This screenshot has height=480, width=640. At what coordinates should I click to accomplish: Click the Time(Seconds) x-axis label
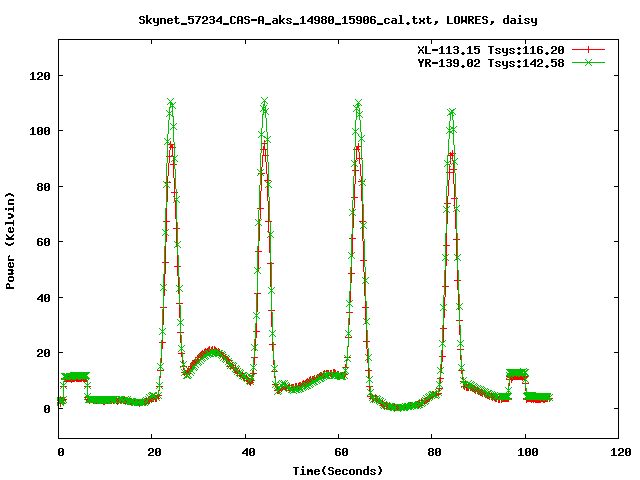[338, 471]
